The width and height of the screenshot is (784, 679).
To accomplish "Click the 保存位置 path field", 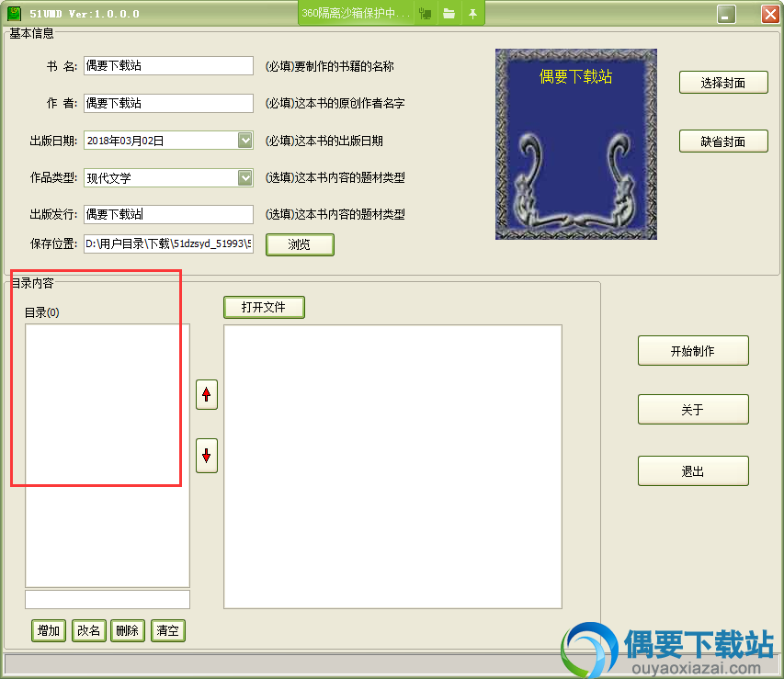I will 168,243.
